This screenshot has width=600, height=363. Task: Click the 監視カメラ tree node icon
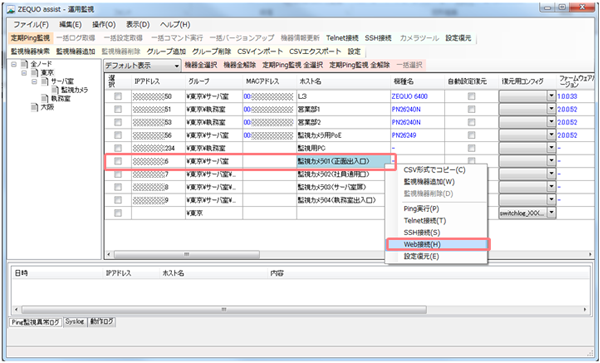pyautogui.click(x=55, y=90)
